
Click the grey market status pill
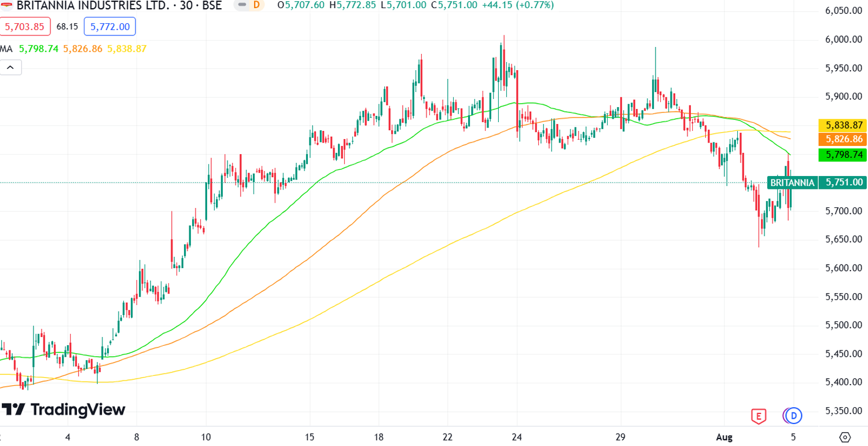[241, 5]
